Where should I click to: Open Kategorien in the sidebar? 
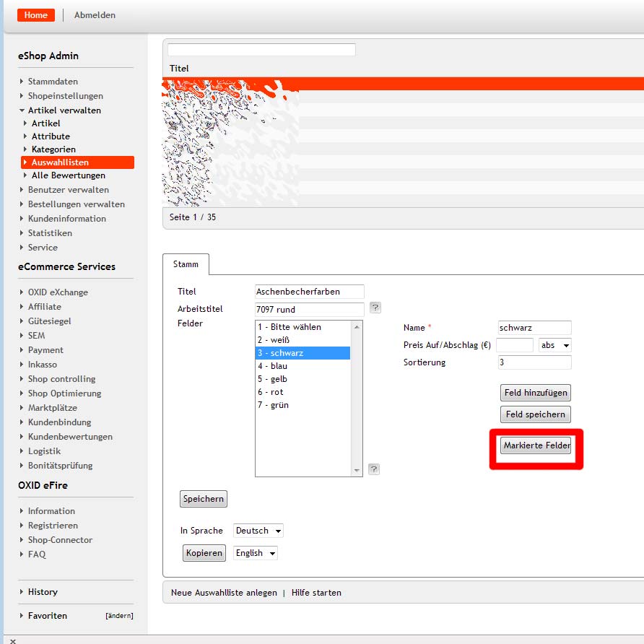coord(53,149)
